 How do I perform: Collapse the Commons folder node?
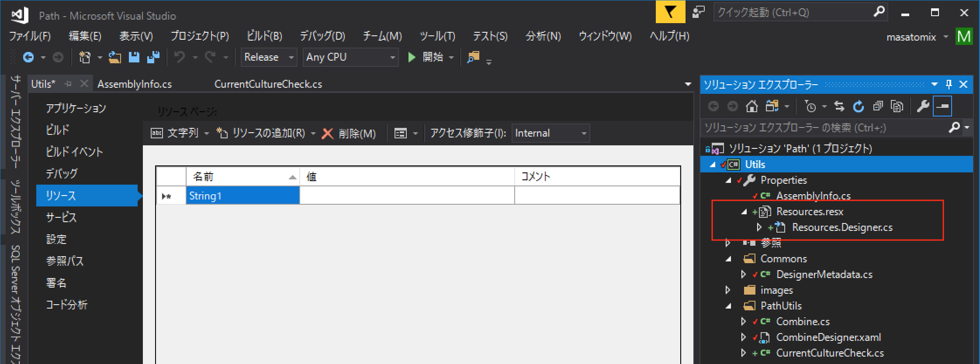point(728,259)
